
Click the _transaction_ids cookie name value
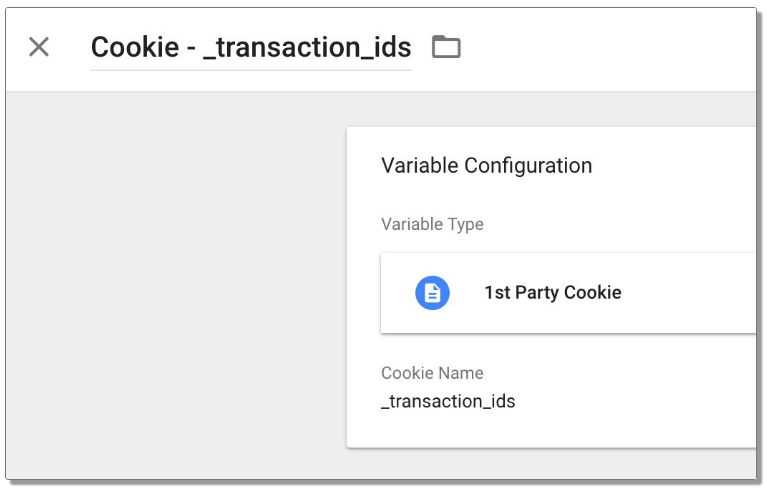pyautogui.click(x=448, y=402)
